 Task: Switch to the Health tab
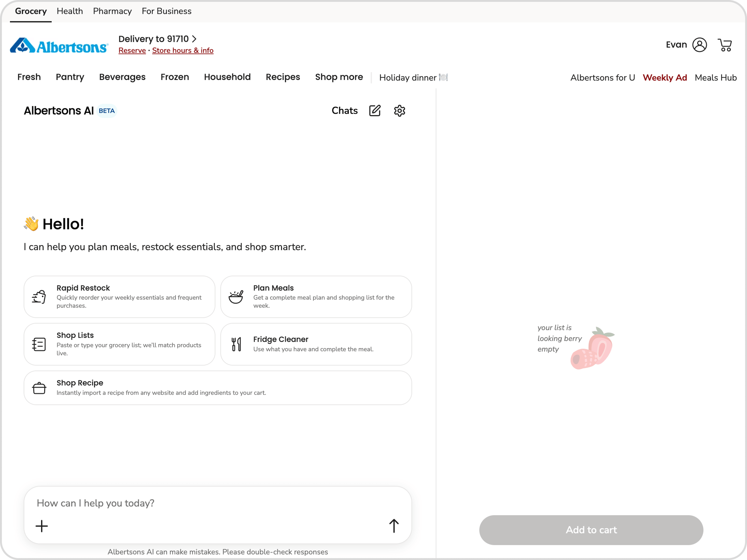(70, 11)
